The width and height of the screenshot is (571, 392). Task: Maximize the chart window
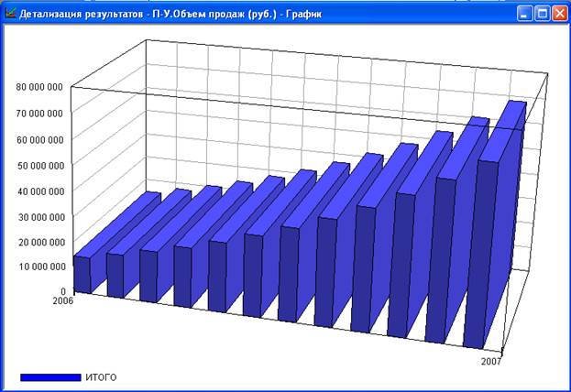[543, 14]
